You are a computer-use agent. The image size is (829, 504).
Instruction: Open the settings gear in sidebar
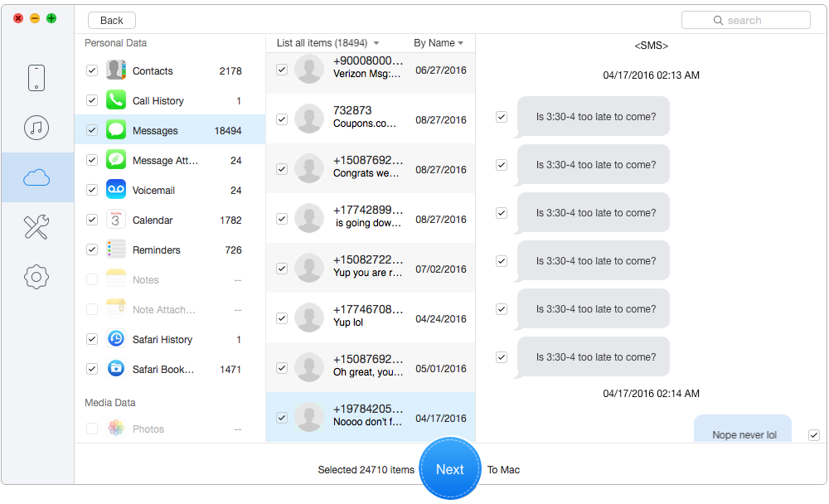coord(36,277)
